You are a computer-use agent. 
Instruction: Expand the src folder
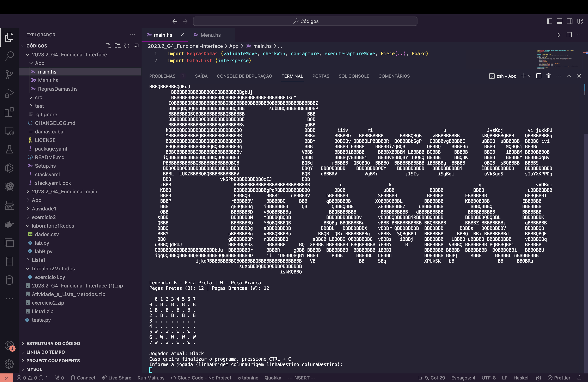tap(38, 97)
